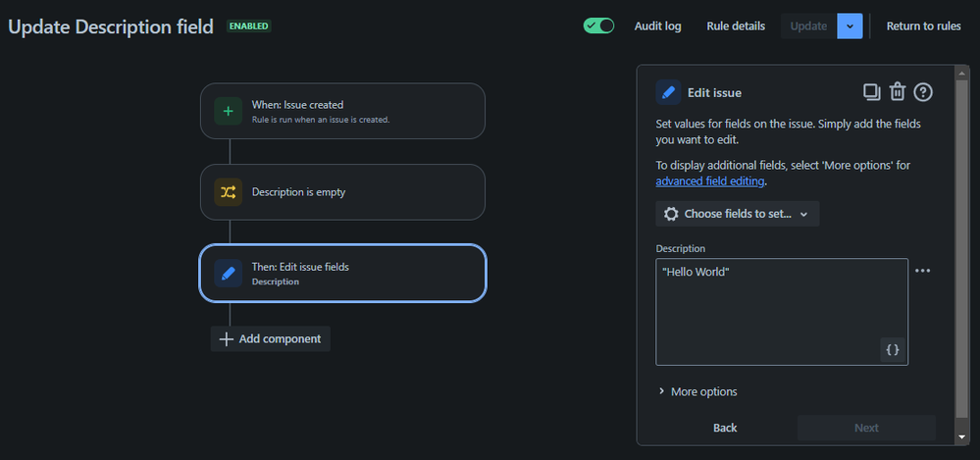This screenshot has height=460, width=980.
Task: Click the panel scrollbar up arrow
Action: tap(962, 73)
